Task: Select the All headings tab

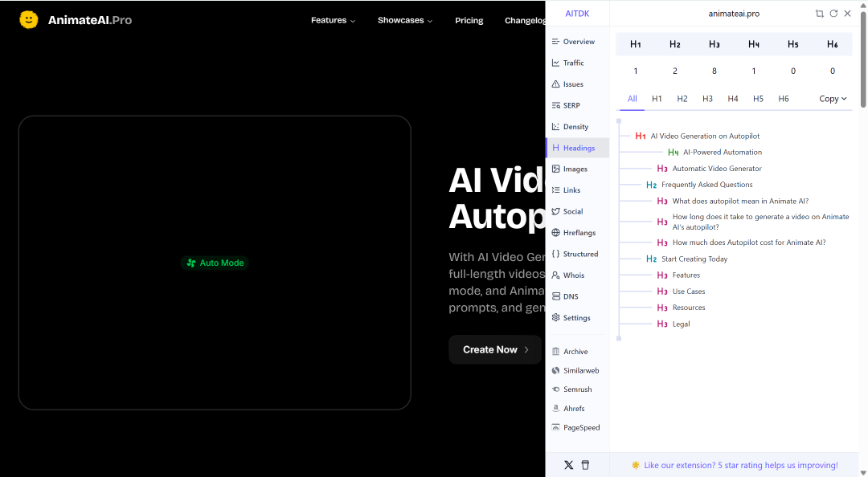Action: click(633, 99)
